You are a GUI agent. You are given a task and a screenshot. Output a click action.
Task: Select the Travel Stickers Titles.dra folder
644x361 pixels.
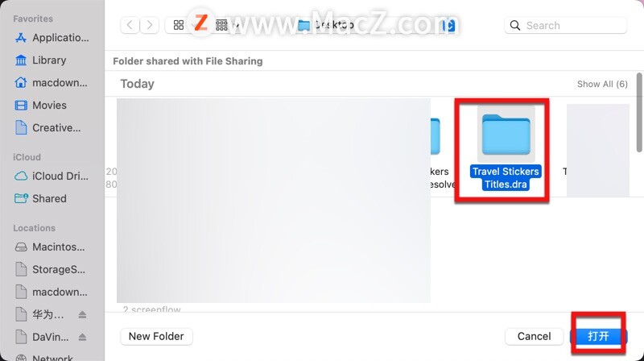(x=506, y=149)
